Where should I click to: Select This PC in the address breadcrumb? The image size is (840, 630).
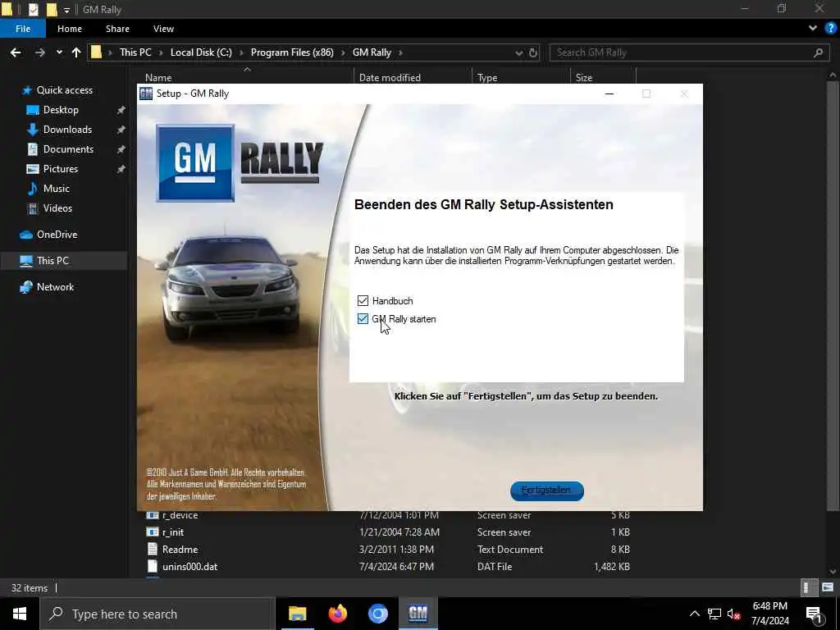[x=135, y=52]
